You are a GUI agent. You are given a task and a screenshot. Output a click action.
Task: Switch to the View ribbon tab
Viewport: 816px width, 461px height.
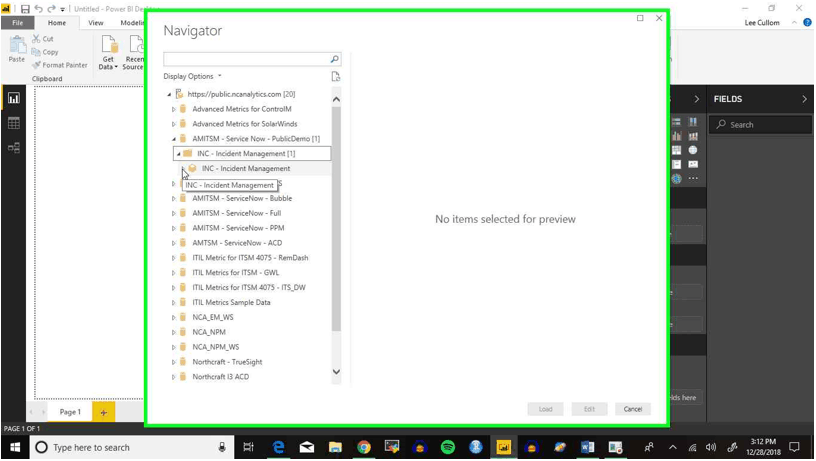[96, 23]
